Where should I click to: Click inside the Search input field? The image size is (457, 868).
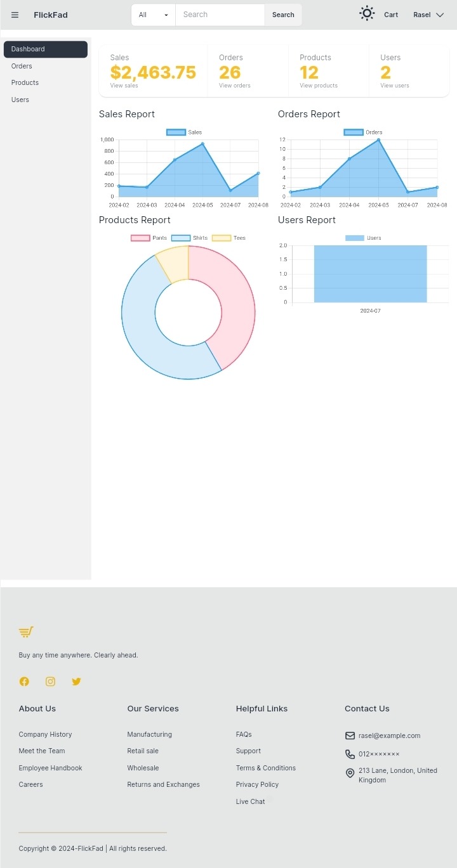tap(220, 15)
